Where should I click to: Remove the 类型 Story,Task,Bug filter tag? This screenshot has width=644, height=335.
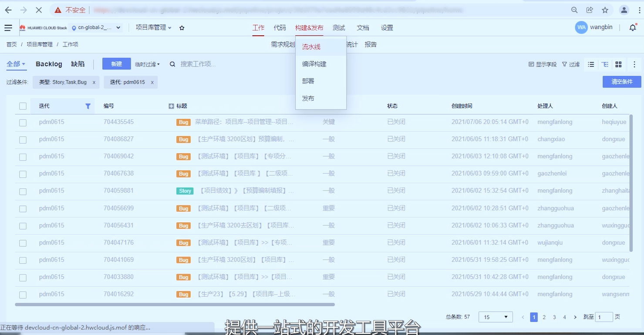coord(94,82)
